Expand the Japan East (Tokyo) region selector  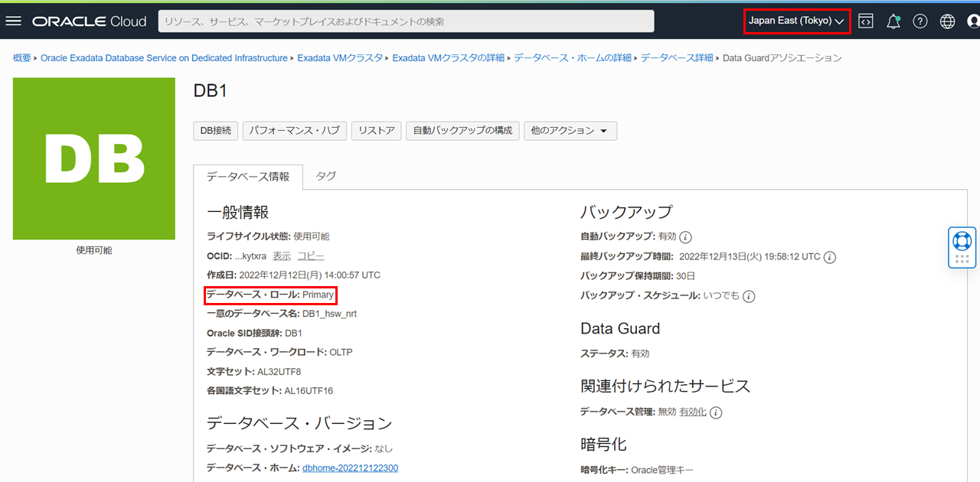tap(796, 21)
